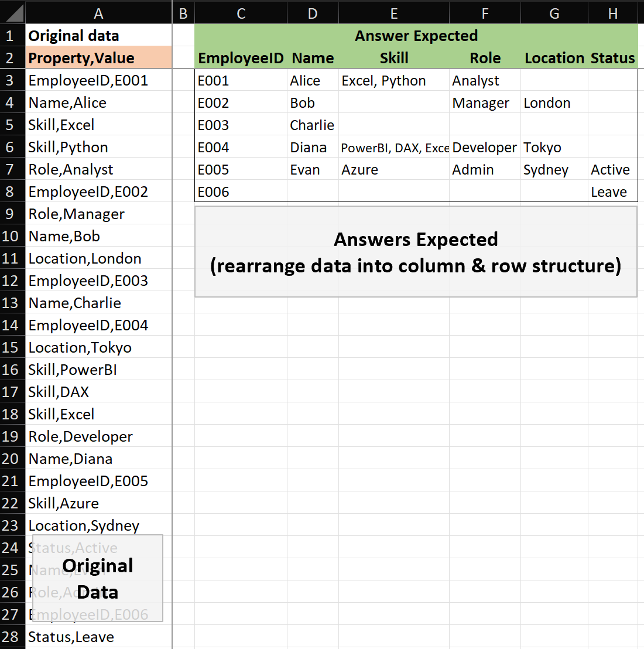Click the 'Role' table header

click(485, 57)
